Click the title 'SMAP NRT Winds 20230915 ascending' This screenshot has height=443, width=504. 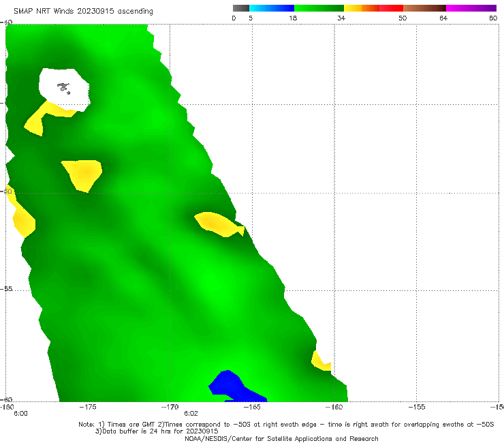click(83, 12)
